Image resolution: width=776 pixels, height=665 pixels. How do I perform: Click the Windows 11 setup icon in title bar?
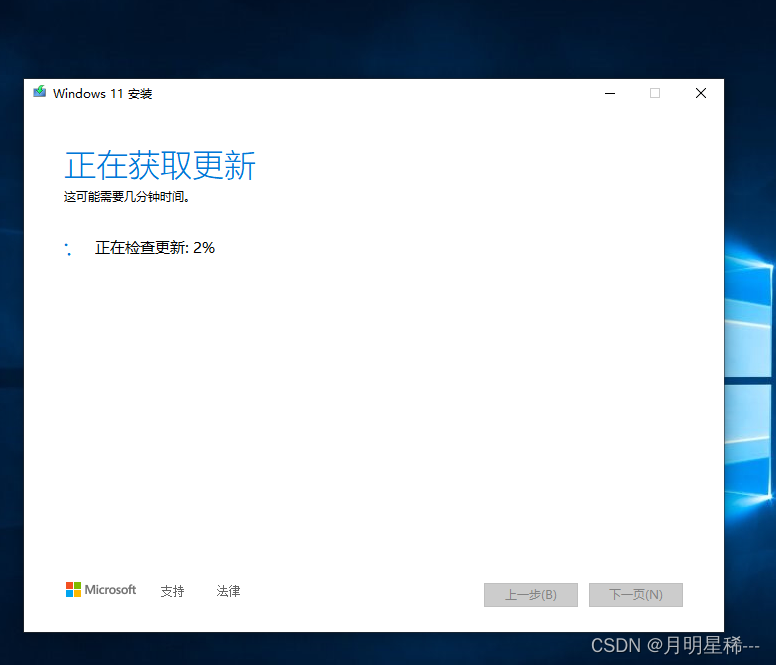coord(40,92)
